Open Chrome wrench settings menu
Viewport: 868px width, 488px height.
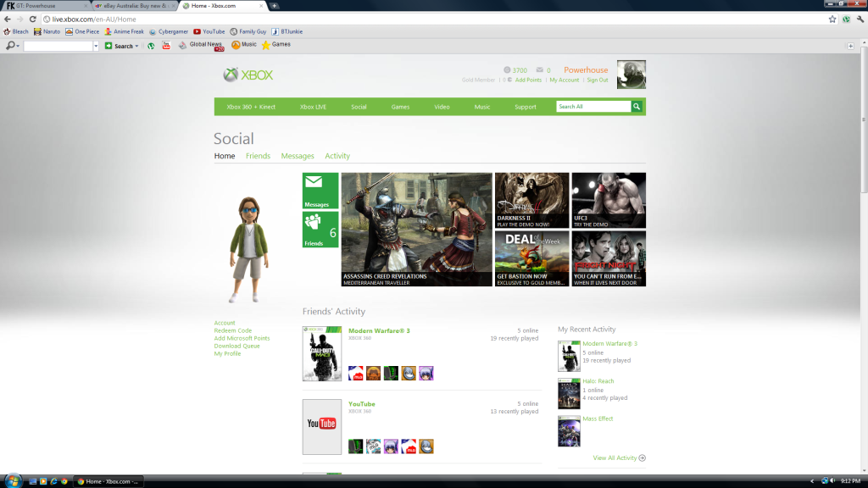[x=860, y=19]
